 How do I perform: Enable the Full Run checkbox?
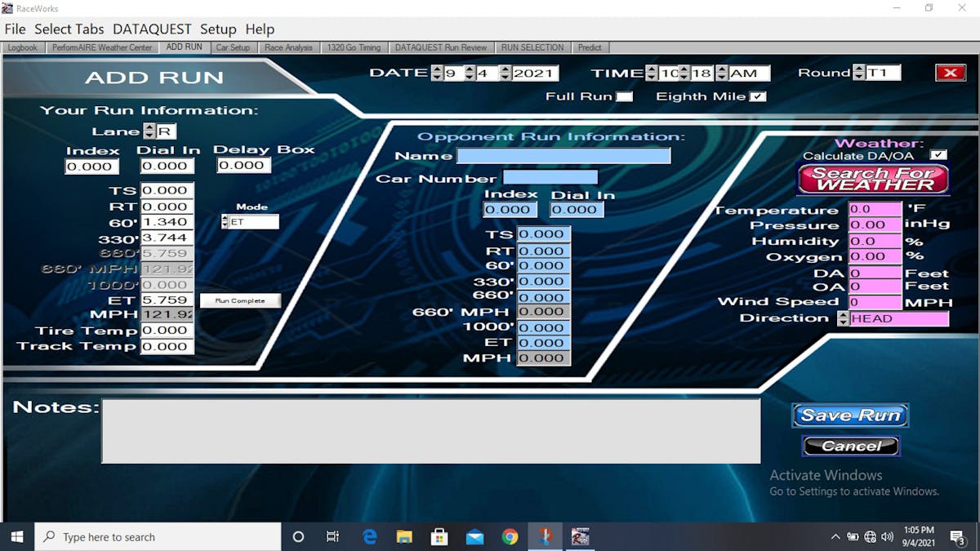[x=624, y=96]
